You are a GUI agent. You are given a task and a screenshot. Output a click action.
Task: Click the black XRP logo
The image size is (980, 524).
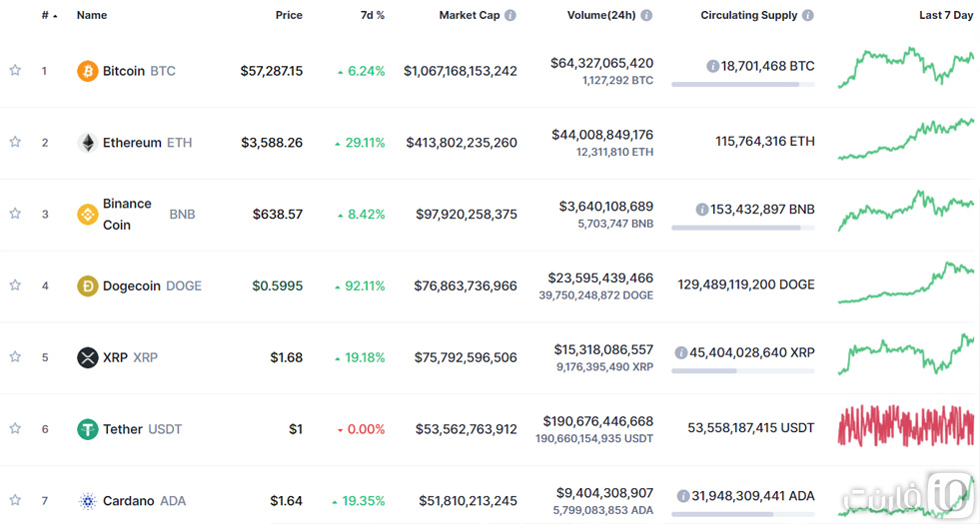coord(88,357)
